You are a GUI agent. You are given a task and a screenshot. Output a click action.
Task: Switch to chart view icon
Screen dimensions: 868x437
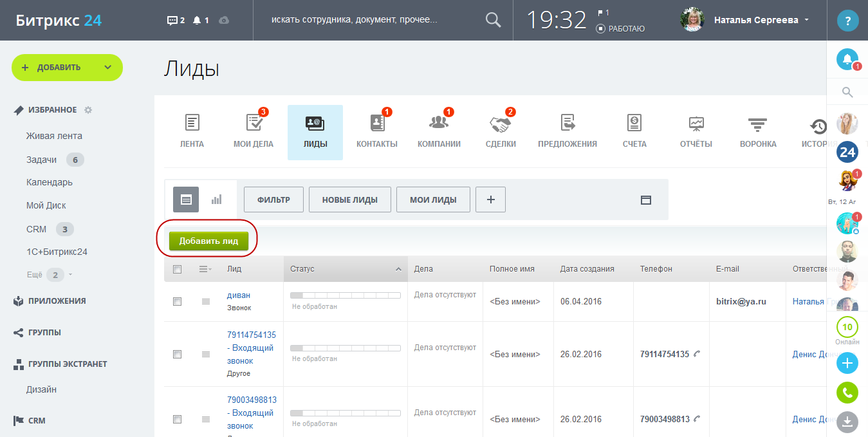(217, 200)
